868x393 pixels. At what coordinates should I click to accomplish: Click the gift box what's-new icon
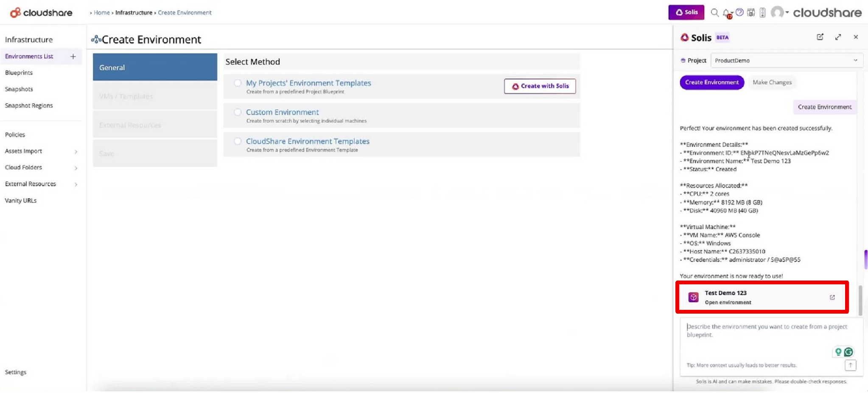(751, 13)
